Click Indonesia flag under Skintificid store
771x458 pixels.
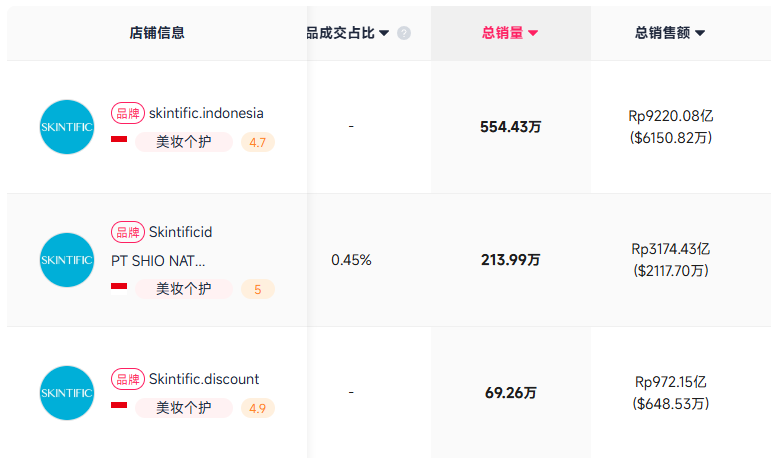(119, 288)
